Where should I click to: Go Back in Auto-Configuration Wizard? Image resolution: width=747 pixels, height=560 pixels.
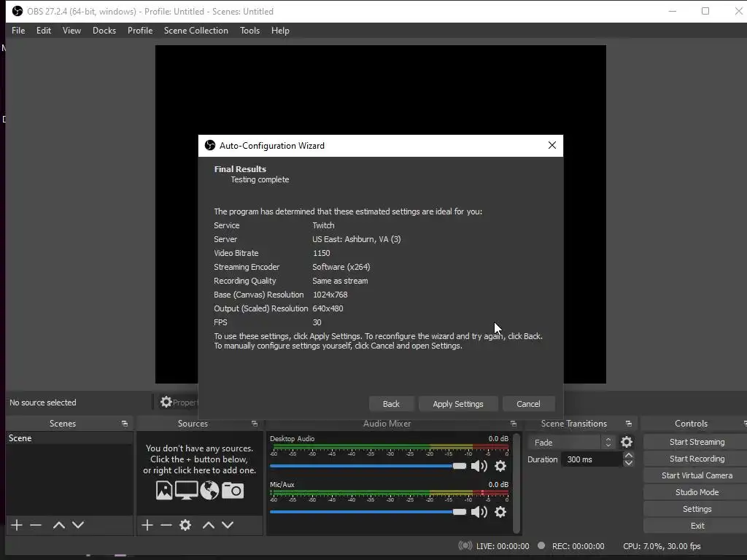tap(391, 404)
